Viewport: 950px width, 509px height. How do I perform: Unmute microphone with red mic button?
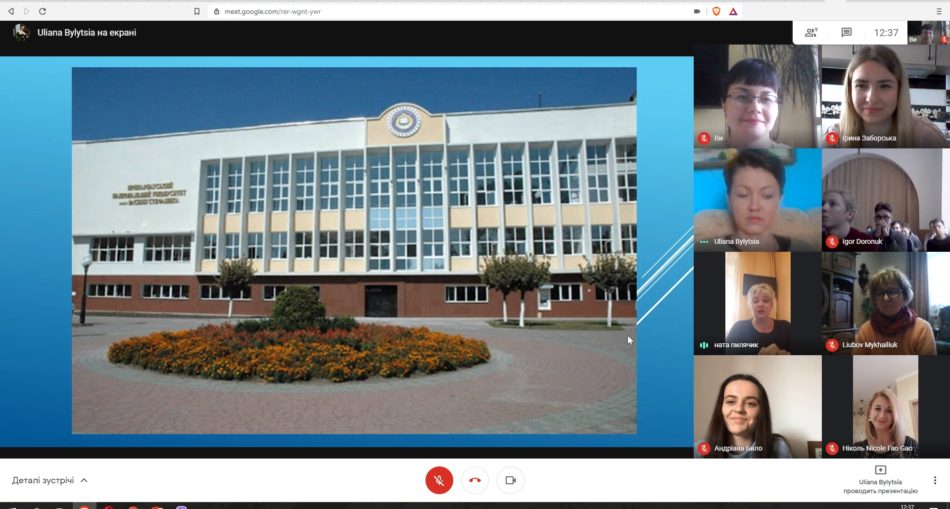pos(439,480)
